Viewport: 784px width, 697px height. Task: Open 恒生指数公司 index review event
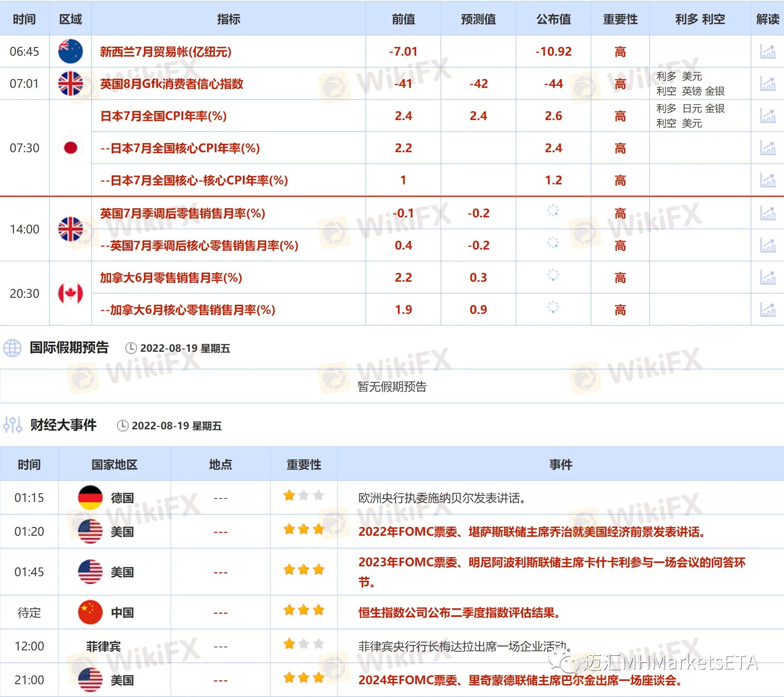459,612
